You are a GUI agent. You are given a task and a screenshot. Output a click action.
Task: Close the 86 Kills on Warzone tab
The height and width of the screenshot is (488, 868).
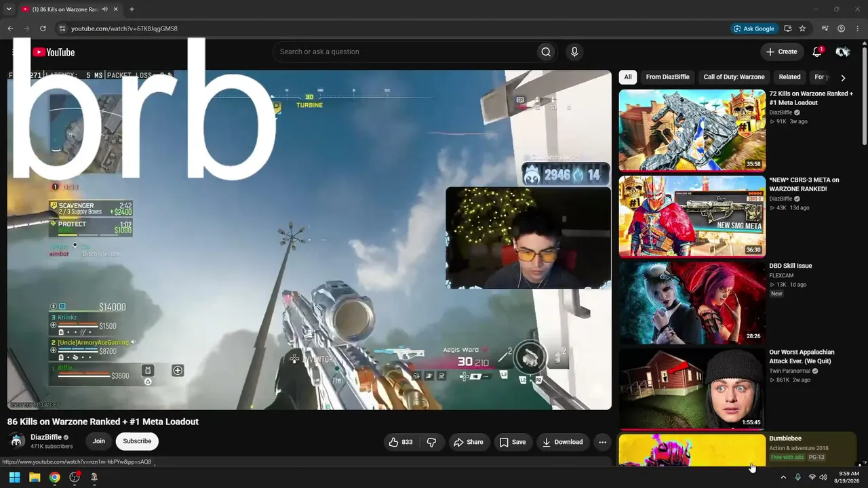click(x=116, y=9)
